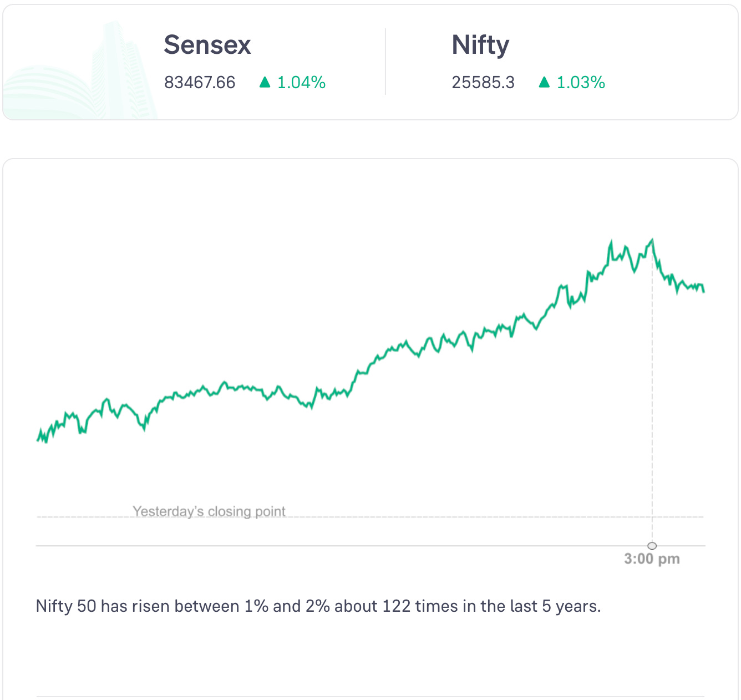Click the horizontal dashed yesterday's close line
Image resolution: width=741 pixels, height=700 pixels.
(x=444, y=517)
